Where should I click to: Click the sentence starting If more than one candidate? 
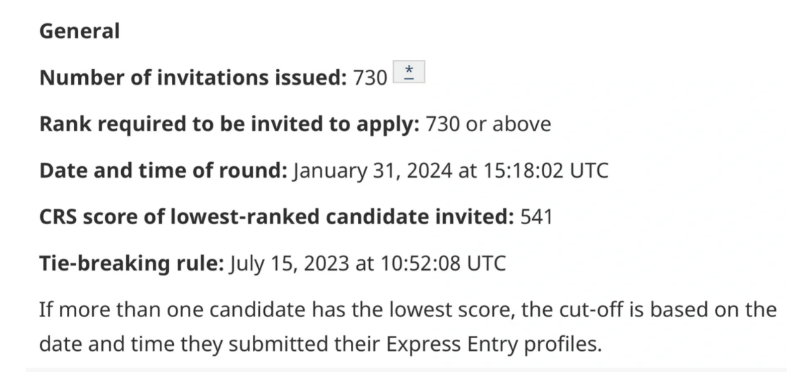tap(408, 327)
